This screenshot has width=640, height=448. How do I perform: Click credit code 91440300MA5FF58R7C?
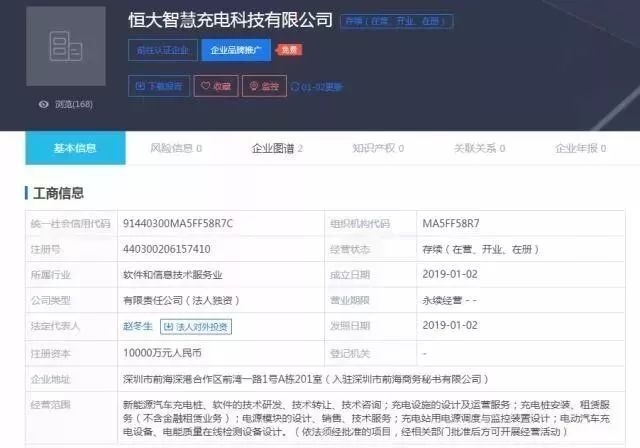[x=178, y=224]
